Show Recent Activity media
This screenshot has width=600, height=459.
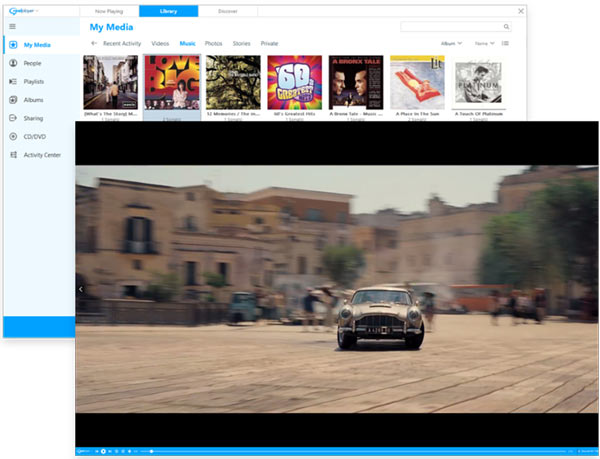tap(122, 44)
